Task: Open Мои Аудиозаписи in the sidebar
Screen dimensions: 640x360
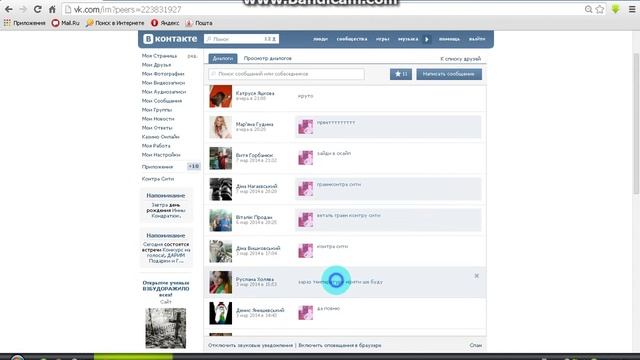Action: click(x=164, y=92)
